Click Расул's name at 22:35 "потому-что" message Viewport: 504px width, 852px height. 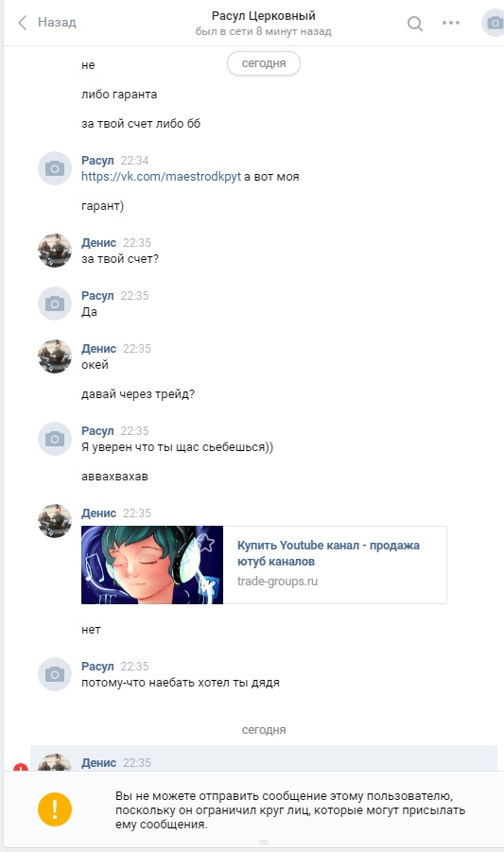coord(97,666)
